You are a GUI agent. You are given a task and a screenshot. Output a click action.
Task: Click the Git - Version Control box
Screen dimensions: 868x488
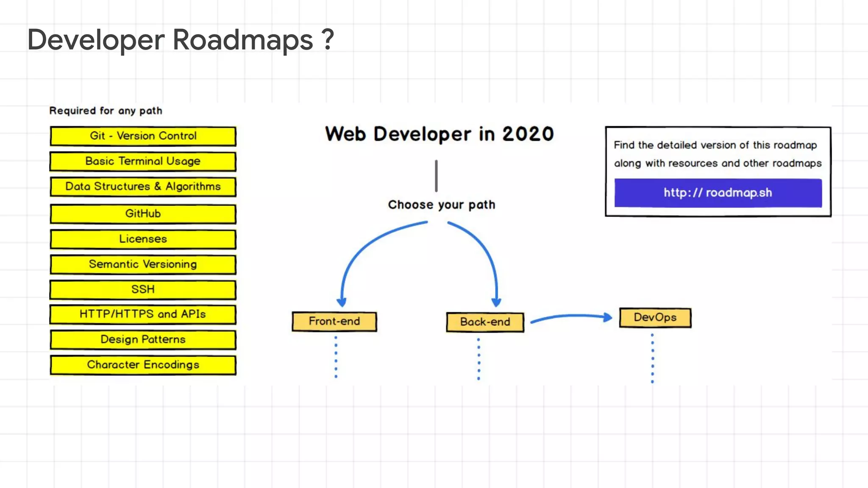[x=143, y=136]
